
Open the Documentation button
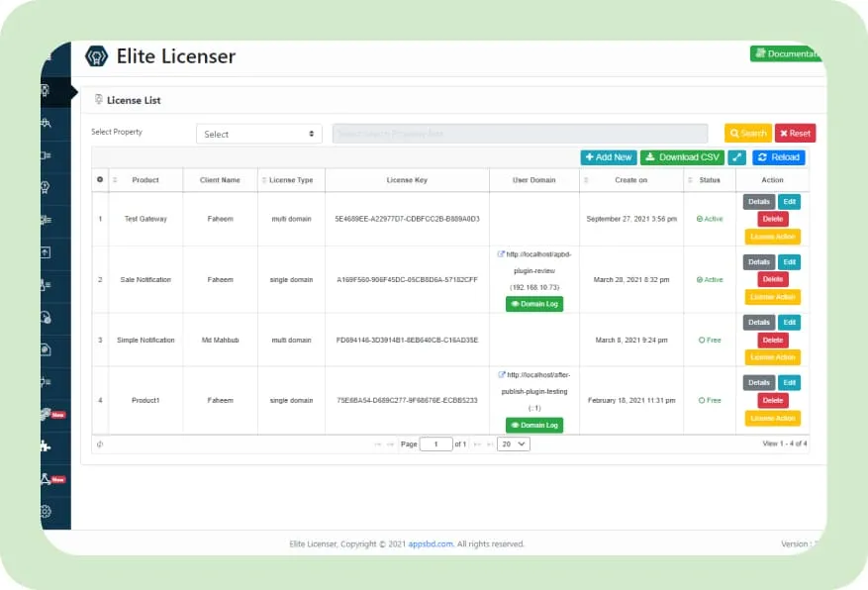[x=786, y=53]
